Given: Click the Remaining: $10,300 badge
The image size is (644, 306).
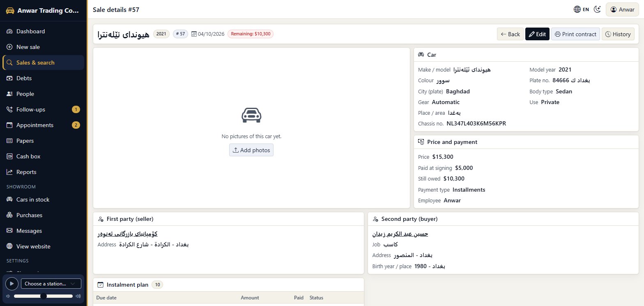Looking at the screenshot, I should pos(251,34).
